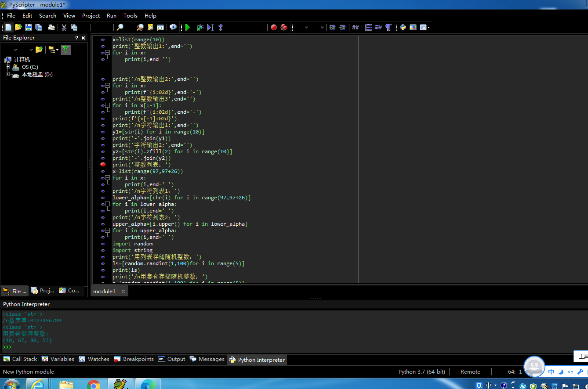The width and height of the screenshot is (588, 389).
Task: Toggle line numbers icon
Action: pos(368,27)
